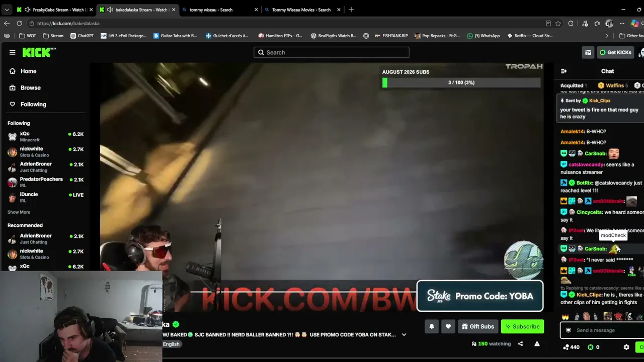Image resolution: width=644 pixels, height=362 pixels.
Task: Mute the FreakyGabe Stream tab audio
Action: coord(27,10)
